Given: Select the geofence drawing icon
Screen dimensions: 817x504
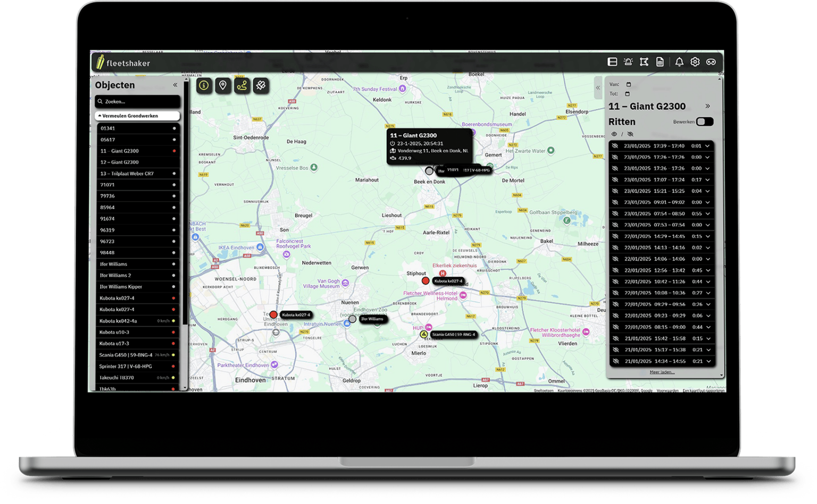Looking at the screenshot, I should (644, 62).
